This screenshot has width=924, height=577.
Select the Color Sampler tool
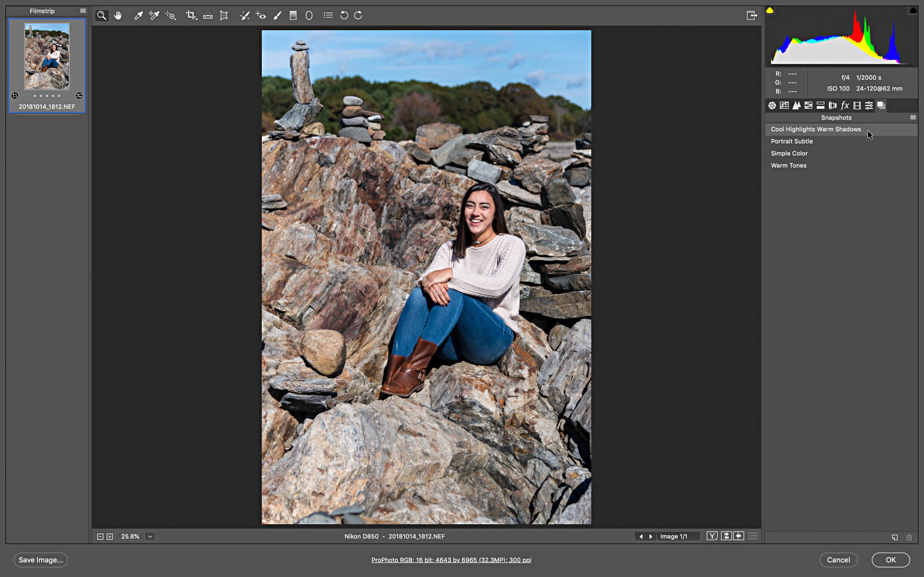[154, 15]
